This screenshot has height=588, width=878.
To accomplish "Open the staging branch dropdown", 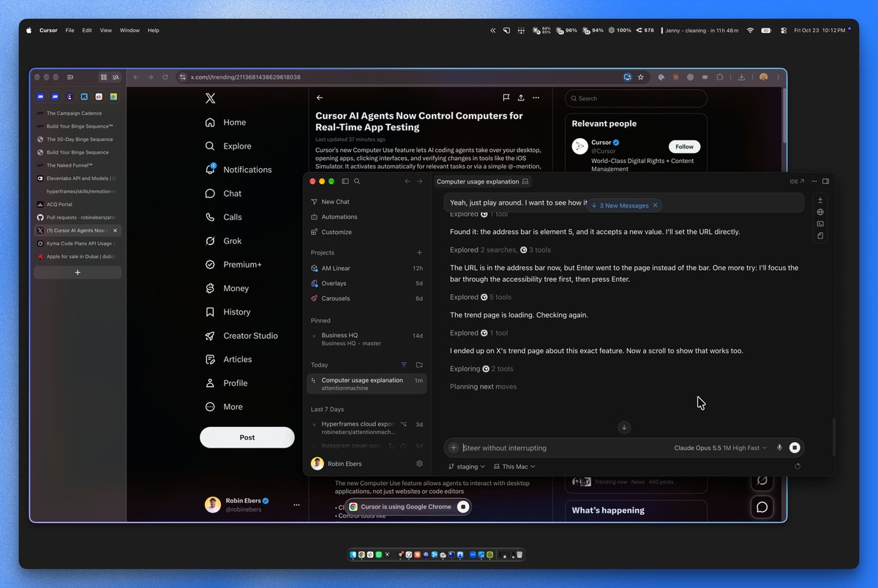I will [467, 467].
